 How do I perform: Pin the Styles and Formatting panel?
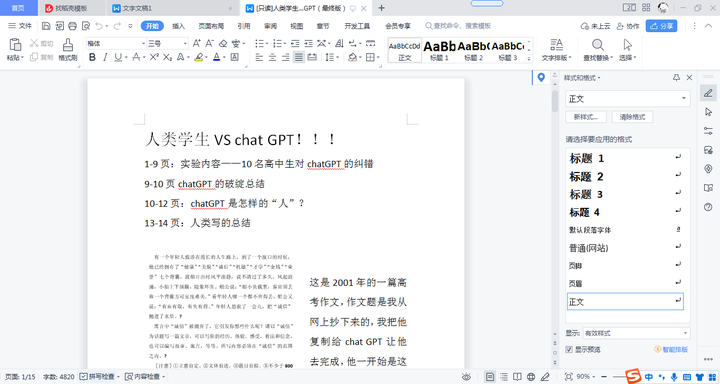click(676, 78)
